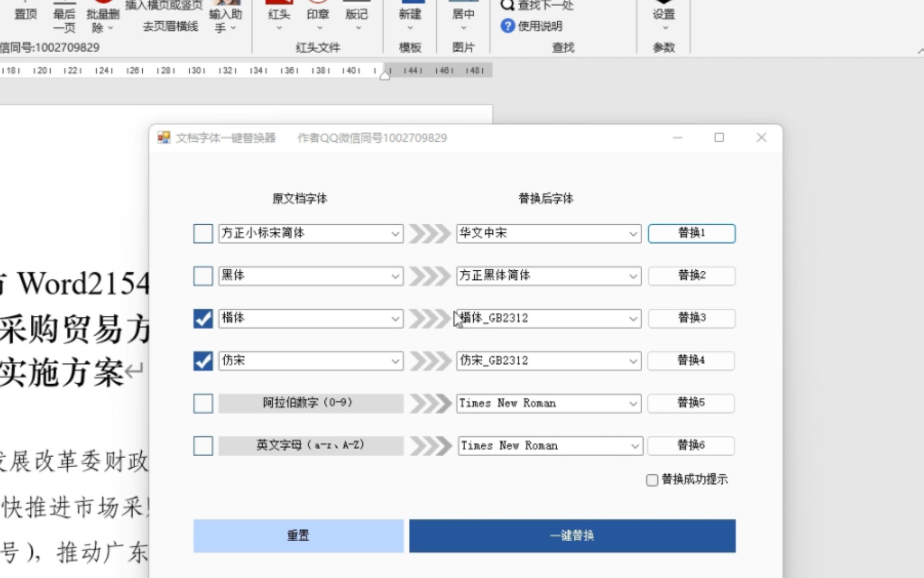Open the 华文中宋 font dropdown
The height and width of the screenshot is (578, 924).
click(x=634, y=233)
